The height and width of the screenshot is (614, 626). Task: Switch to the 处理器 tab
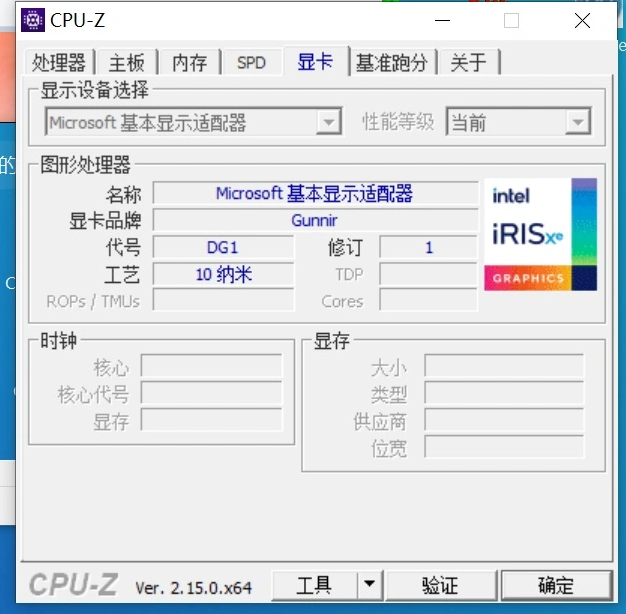pyautogui.click(x=59, y=62)
